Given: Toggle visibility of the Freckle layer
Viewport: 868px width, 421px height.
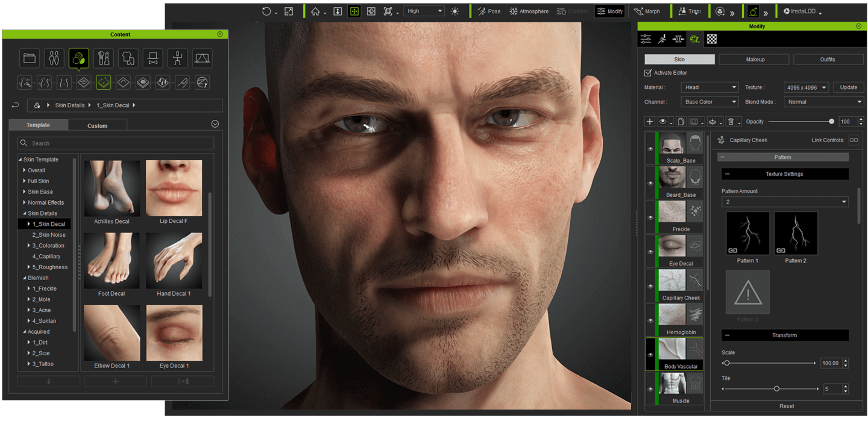Looking at the screenshot, I should (x=650, y=217).
